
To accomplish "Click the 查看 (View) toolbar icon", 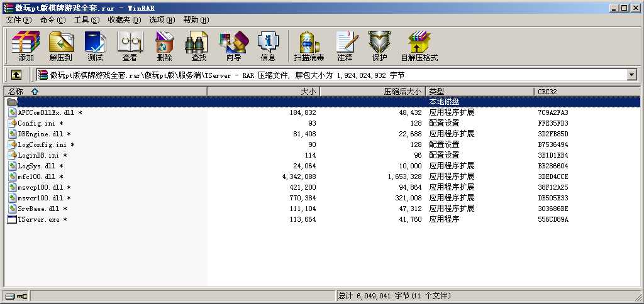I will tap(130, 46).
